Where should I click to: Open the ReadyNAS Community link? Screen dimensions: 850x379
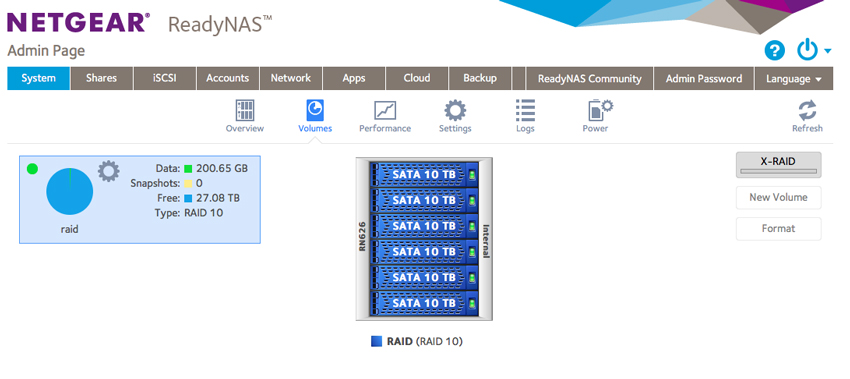[589, 79]
